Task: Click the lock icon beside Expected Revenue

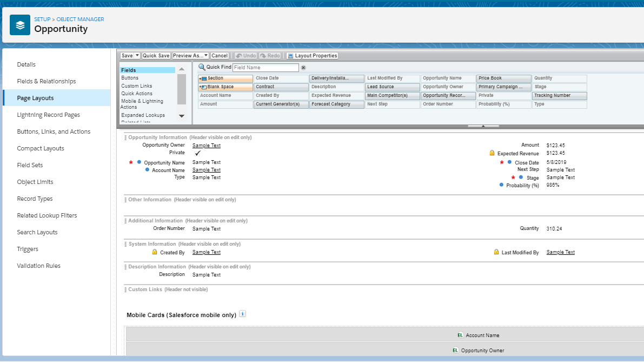Action: pos(492,153)
